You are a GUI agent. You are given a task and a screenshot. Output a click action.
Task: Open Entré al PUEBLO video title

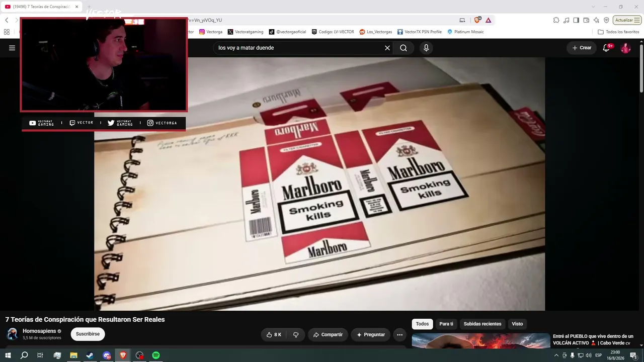coord(593,339)
